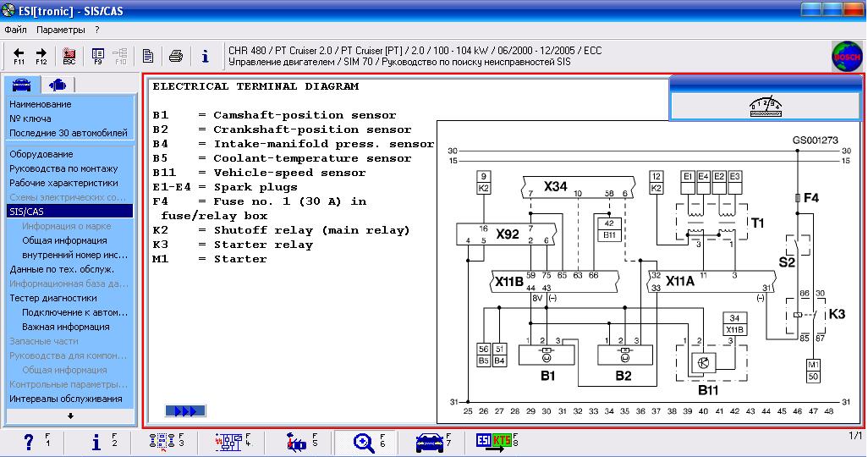Viewport: 868px width, 457px height.
Task: Click the Bosch globe logo
Action: point(846,57)
